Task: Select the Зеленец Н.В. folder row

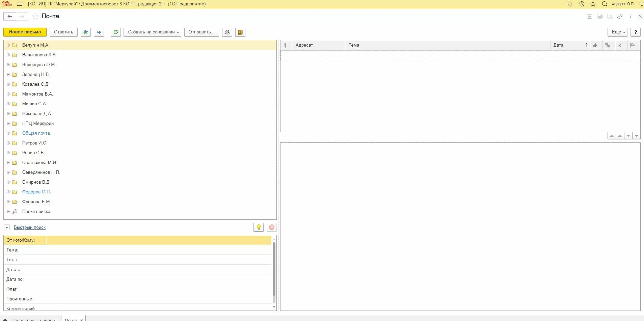Action: (140, 75)
